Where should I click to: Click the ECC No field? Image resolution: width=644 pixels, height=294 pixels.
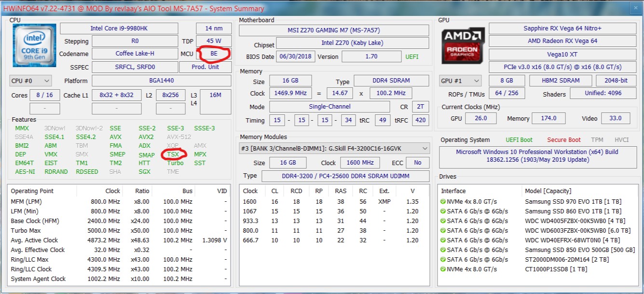417,163
